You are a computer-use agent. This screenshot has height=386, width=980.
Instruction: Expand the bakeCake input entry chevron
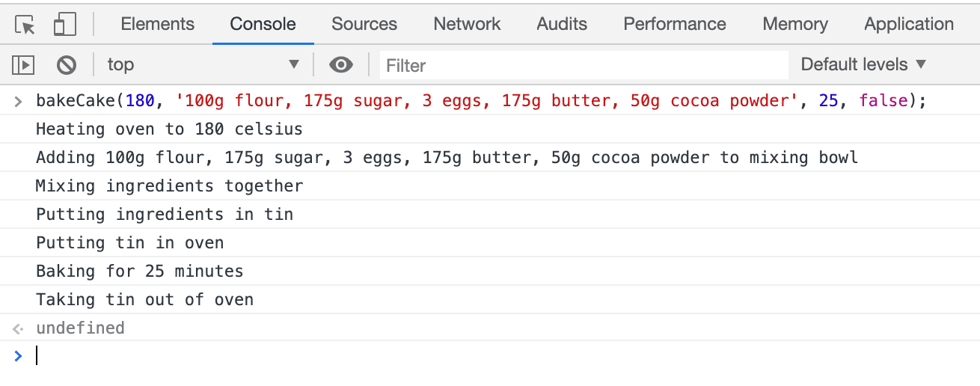point(19,101)
